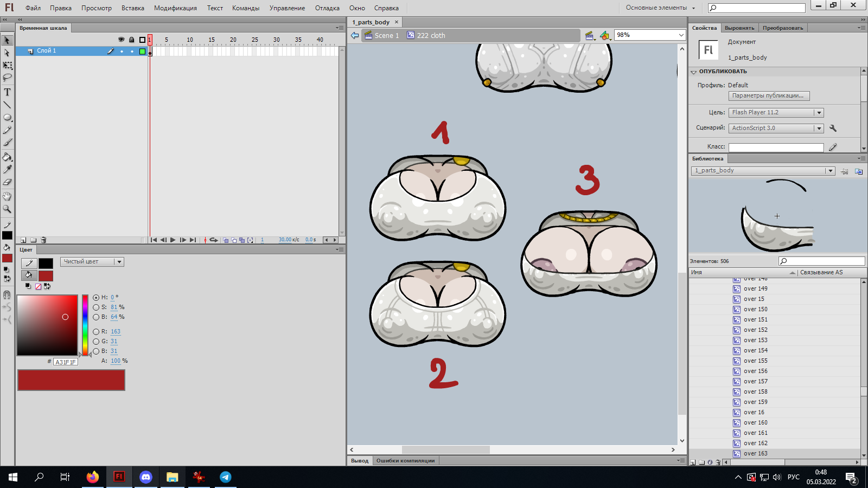The width and height of the screenshot is (868, 488).
Task: Select the G green radio button
Action: coord(96,342)
